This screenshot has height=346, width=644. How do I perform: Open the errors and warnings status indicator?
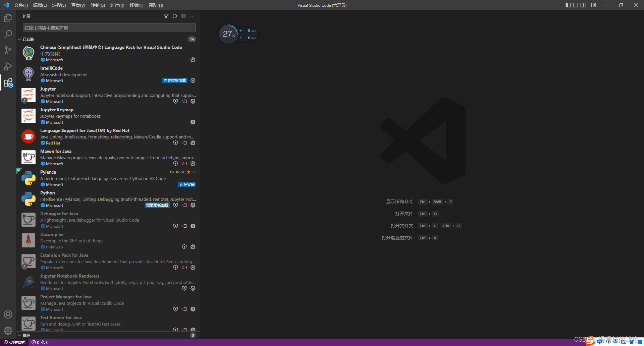(40, 342)
